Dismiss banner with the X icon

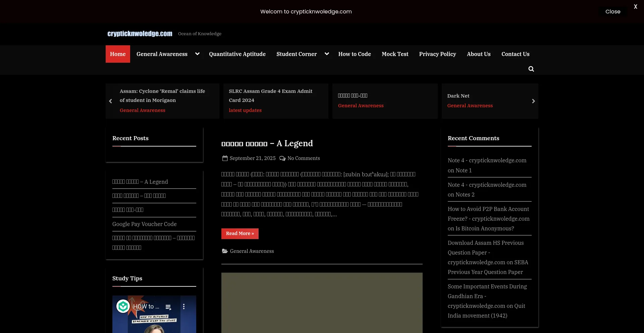(x=635, y=7)
